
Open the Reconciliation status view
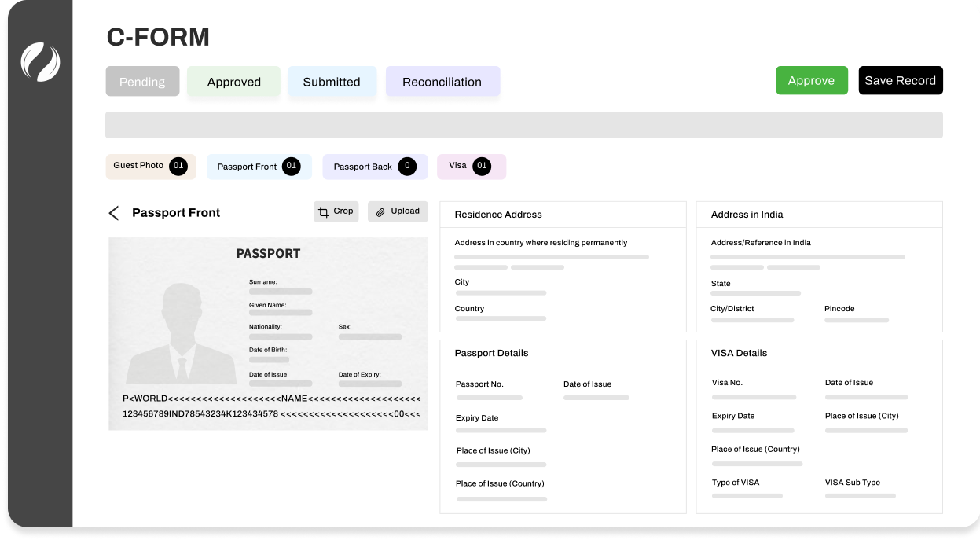tap(442, 81)
